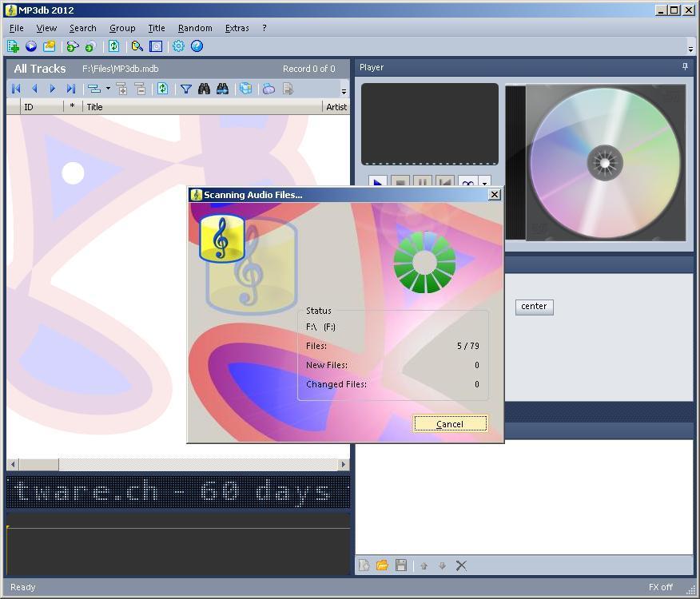Screen dimensions: 700x599
Task: Open the Group menu
Action: (122, 28)
